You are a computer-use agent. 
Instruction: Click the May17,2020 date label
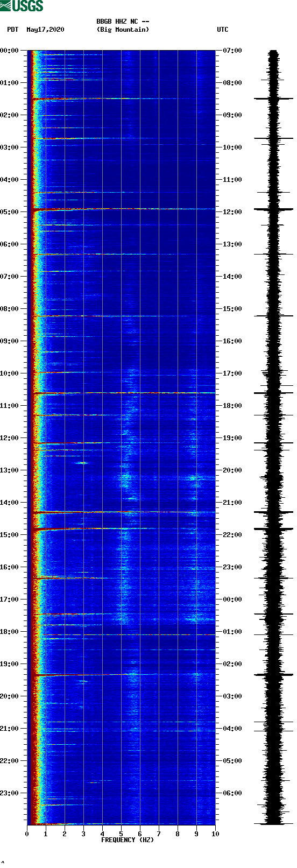click(x=45, y=30)
